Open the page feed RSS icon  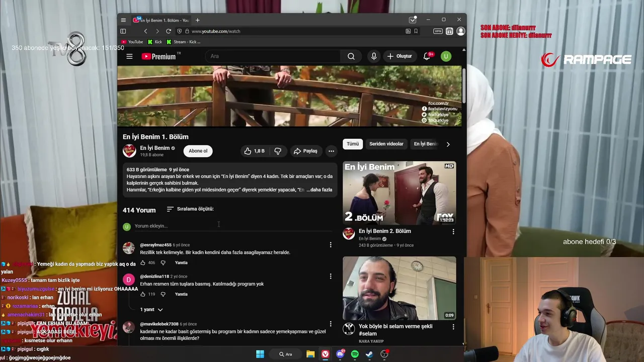(408, 31)
